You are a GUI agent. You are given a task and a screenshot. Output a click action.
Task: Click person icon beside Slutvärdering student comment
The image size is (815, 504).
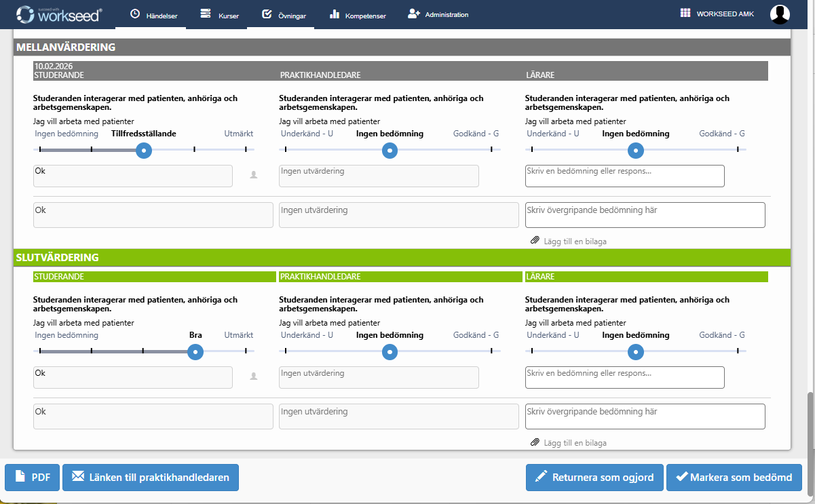point(254,376)
